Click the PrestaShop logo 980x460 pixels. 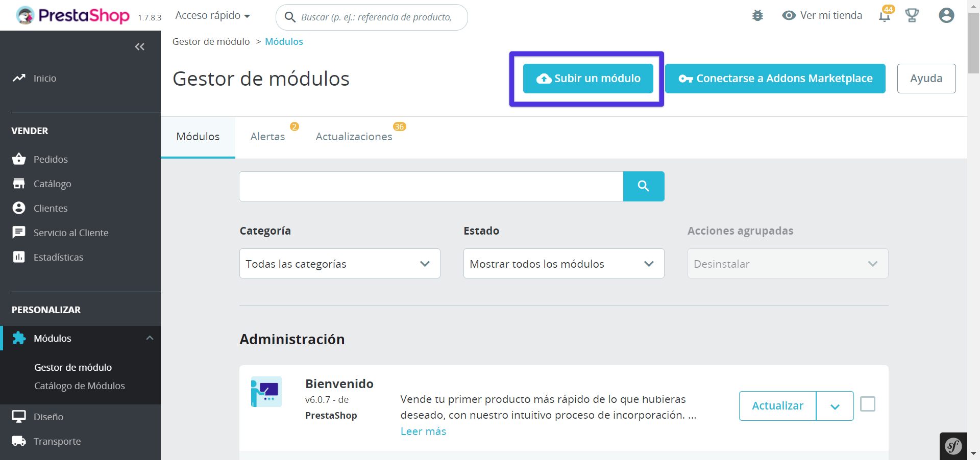click(72, 15)
